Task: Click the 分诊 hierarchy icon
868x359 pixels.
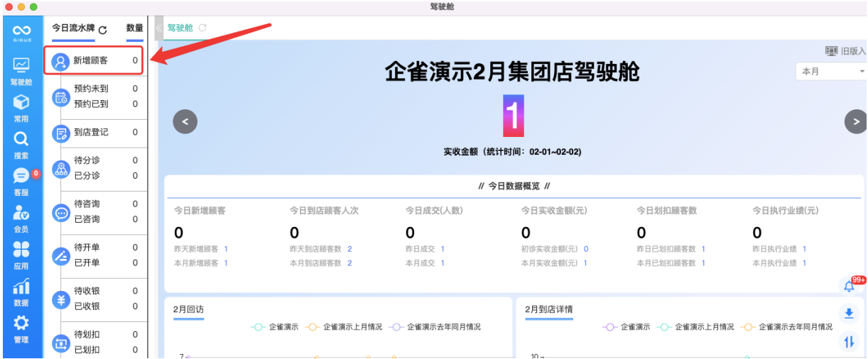Action: 61,169
